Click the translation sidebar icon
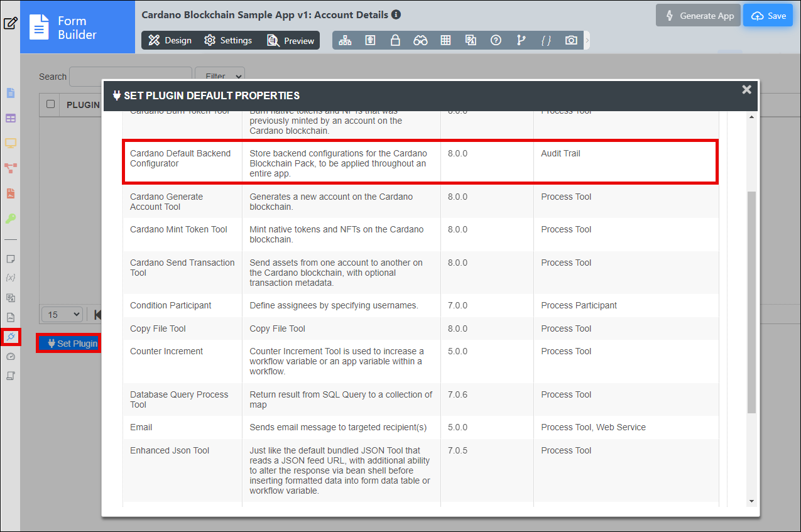The image size is (801, 532). (x=10, y=298)
